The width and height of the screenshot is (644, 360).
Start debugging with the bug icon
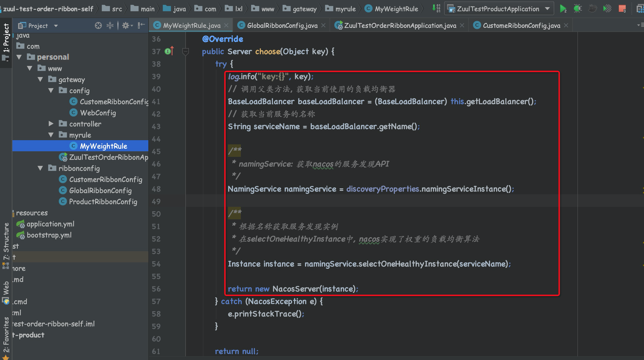point(577,9)
